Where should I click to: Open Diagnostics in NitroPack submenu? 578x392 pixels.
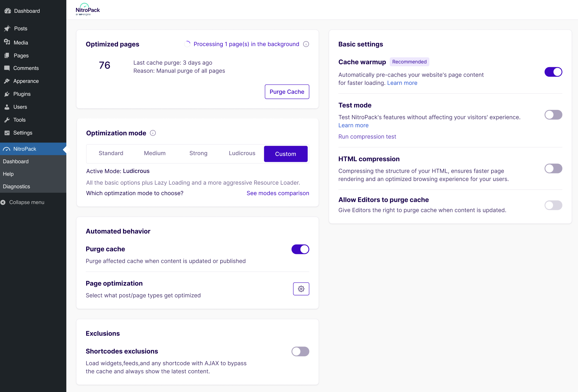[16, 187]
